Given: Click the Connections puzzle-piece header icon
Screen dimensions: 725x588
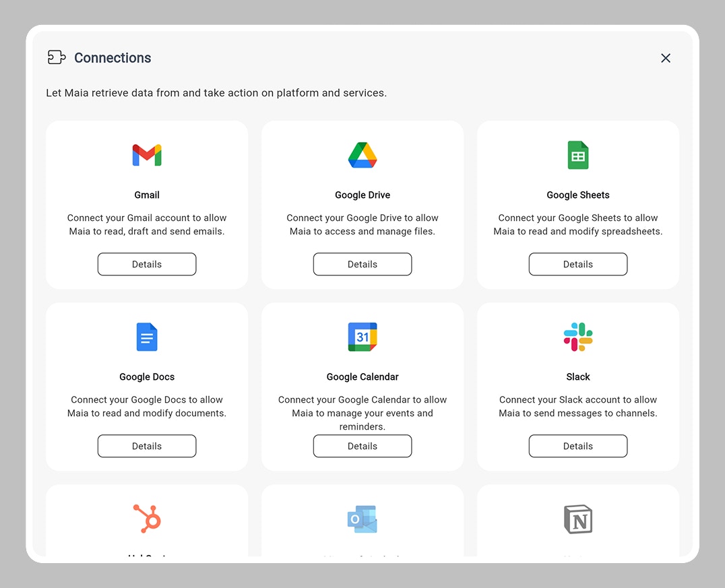Looking at the screenshot, I should click(x=57, y=57).
